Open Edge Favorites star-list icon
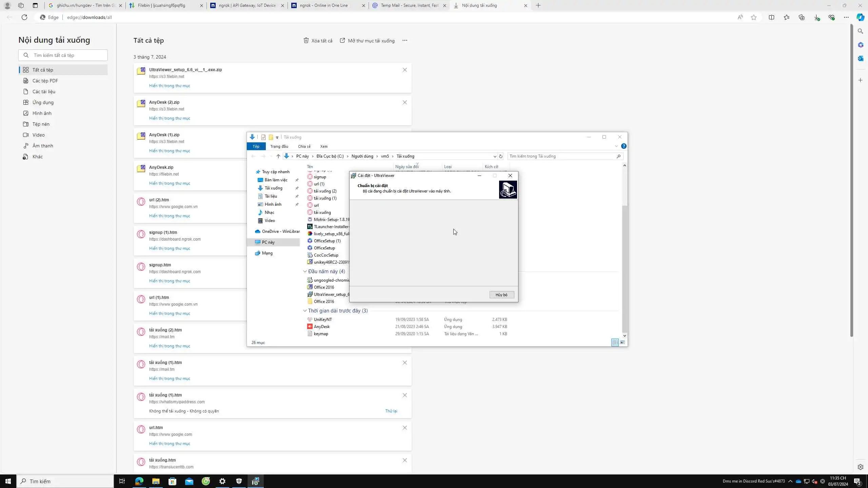The image size is (868, 488). (x=787, y=17)
